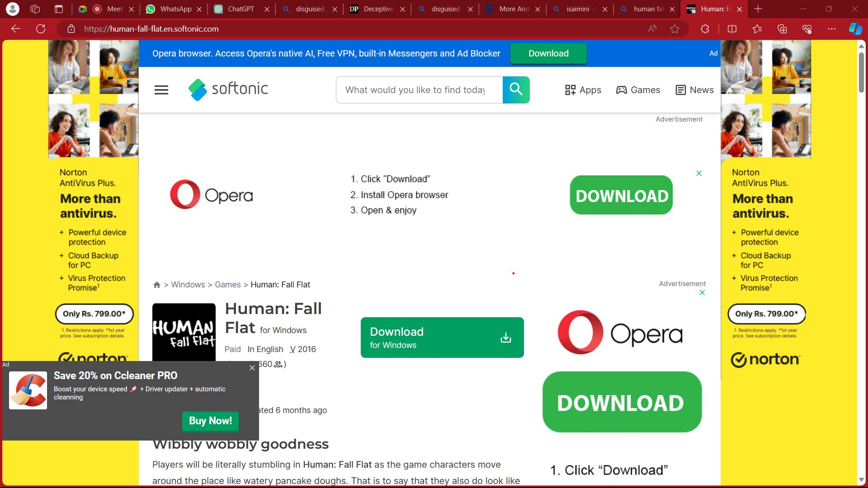Click the Softonic logo
868x488 pixels.
(228, 89)
